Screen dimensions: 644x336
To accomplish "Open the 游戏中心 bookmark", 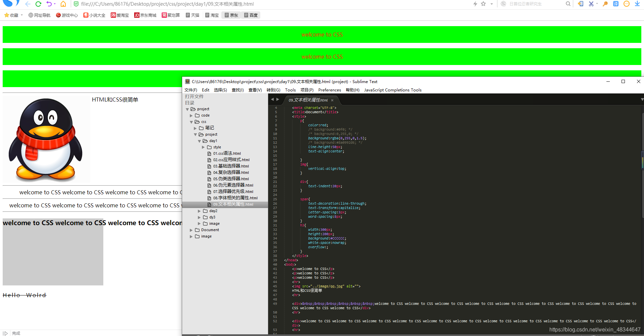I will tap(67, 15).
